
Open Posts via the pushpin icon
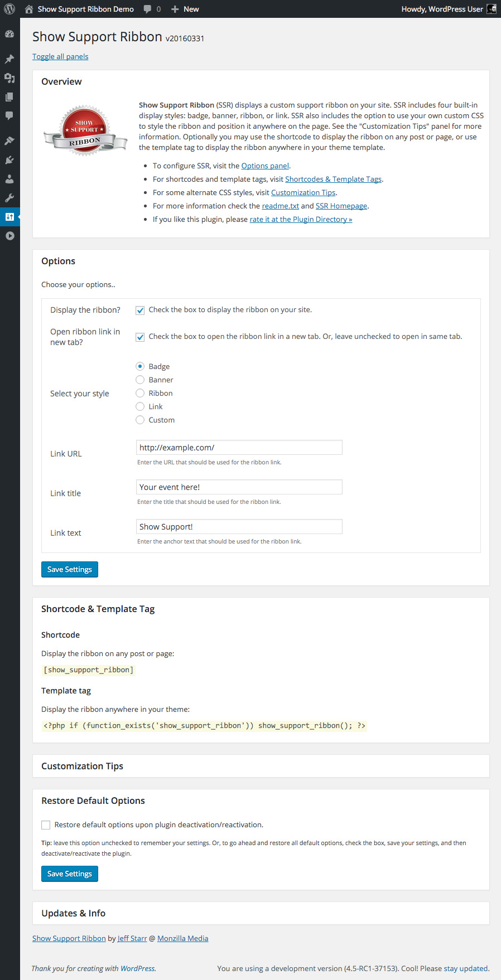9,59
